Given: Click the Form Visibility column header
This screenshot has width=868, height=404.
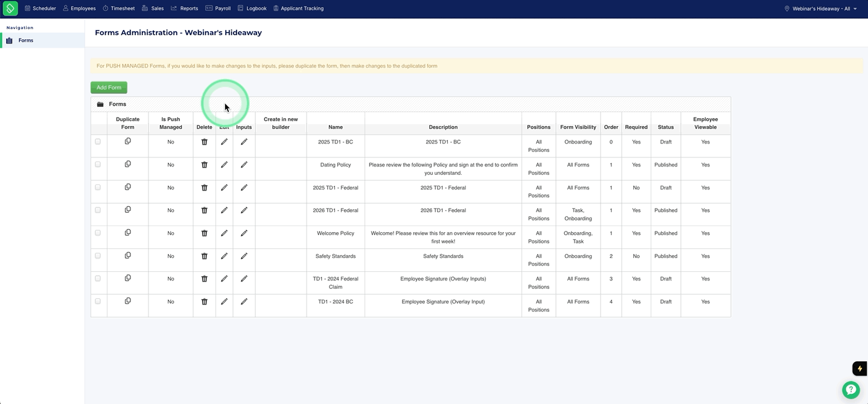Looking at the screenshot, I should [x=578, y=127].
